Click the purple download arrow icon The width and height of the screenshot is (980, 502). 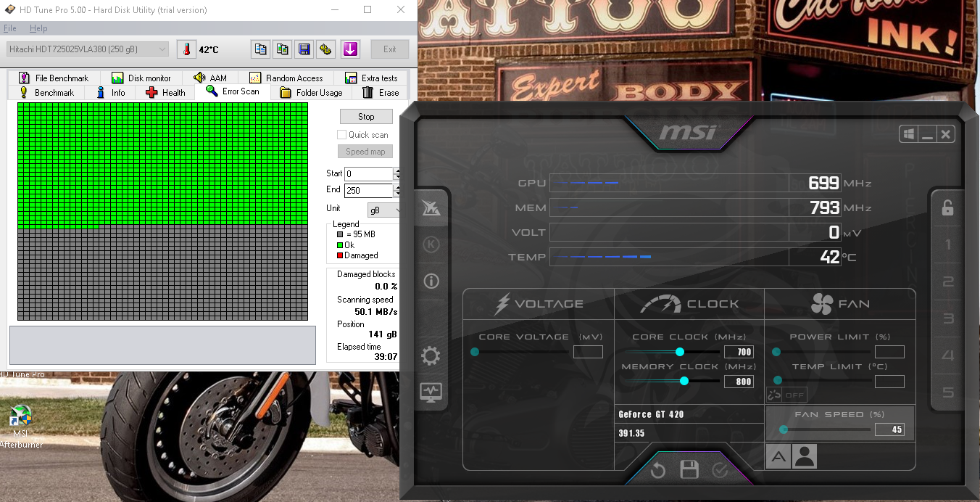click(x=350, y=49)
